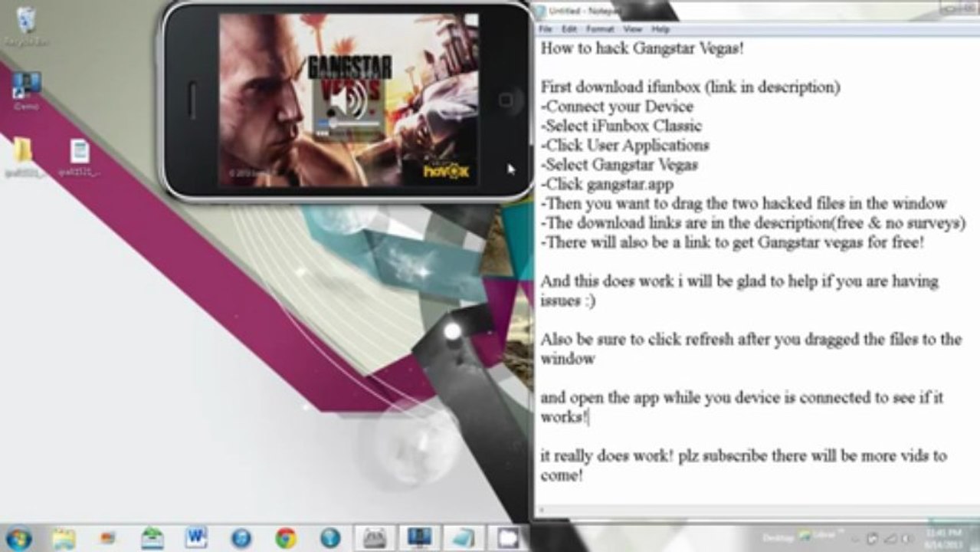980x552 pixels.
Task: Switch to the light-blue folder taskbar app
Action: [x=464, y=537]
